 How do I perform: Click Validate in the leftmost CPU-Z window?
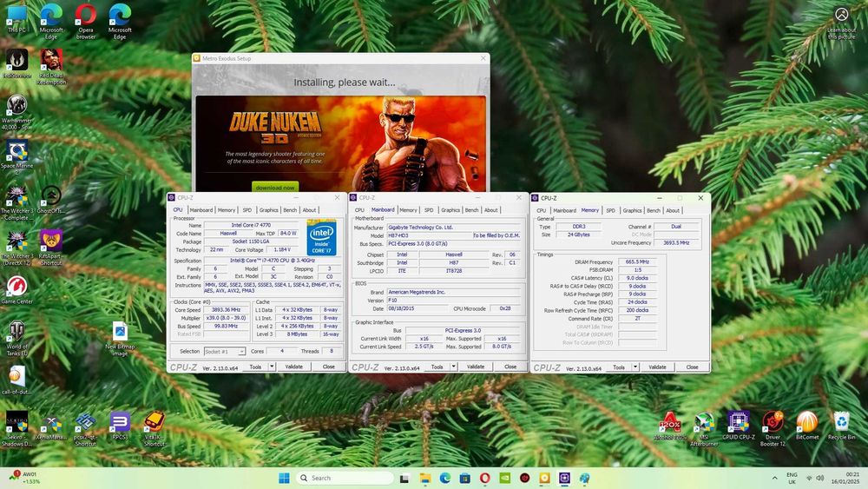click(x=294, y=367)
